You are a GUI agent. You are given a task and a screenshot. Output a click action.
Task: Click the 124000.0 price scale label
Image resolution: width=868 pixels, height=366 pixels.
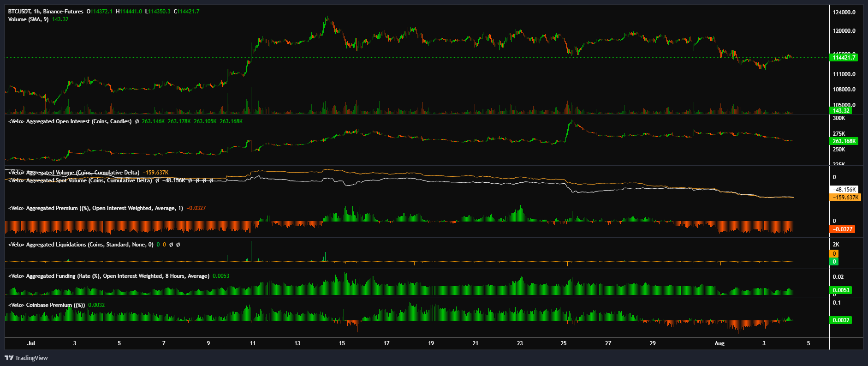click(844, 12)
